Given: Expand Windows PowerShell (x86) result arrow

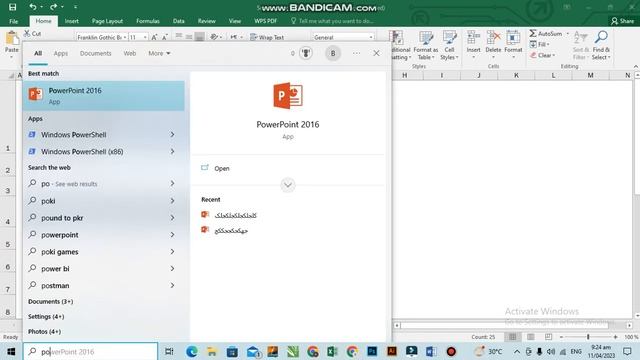Looking at the screenshot, I should [x=172, y=151].
